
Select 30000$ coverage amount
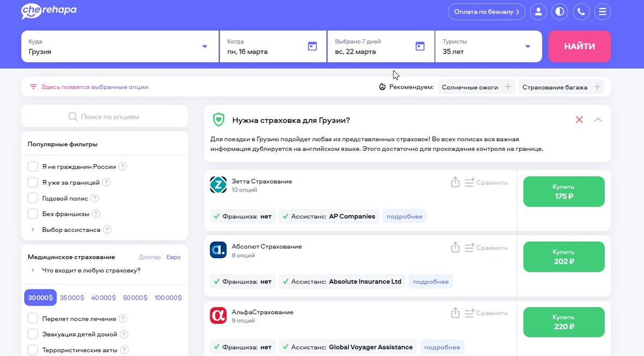click(40, 297)
